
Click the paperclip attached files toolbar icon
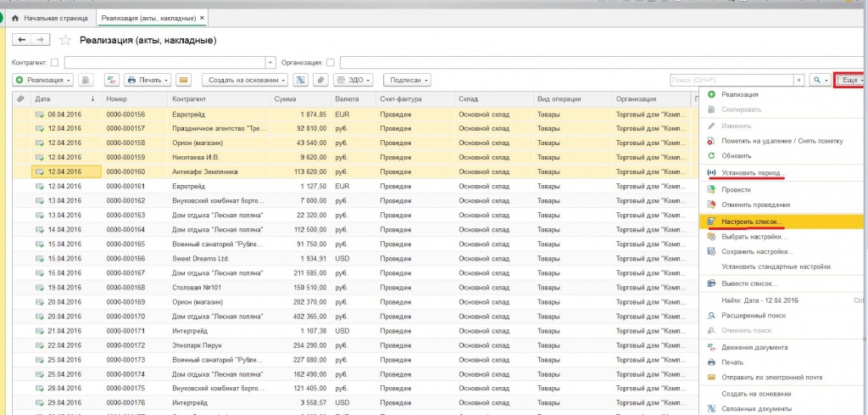coord(320,81)
